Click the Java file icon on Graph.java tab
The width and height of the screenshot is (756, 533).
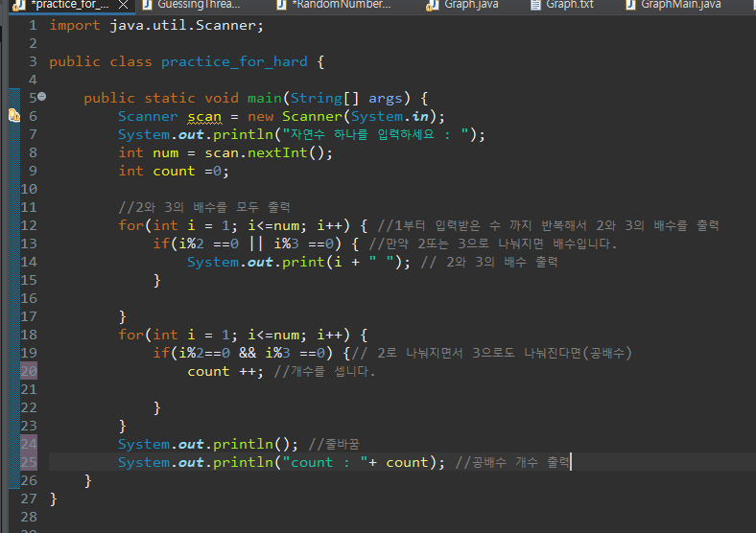(433, 6)
